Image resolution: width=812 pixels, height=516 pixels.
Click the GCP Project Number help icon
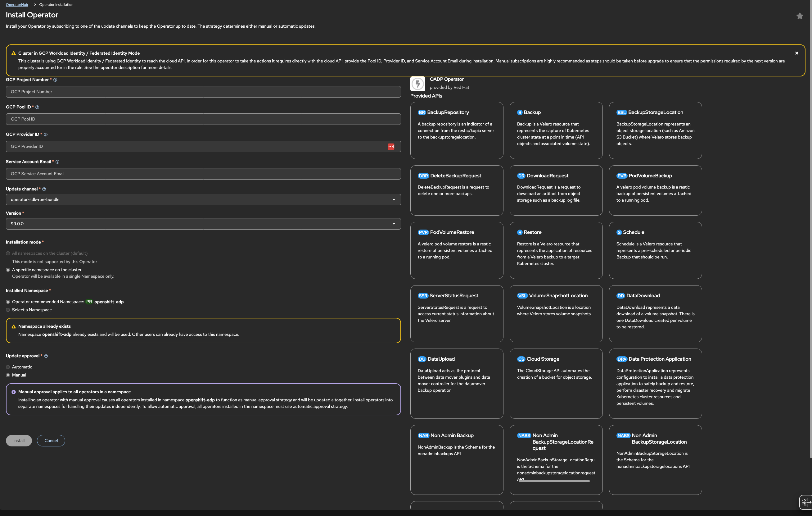point(55,80)
